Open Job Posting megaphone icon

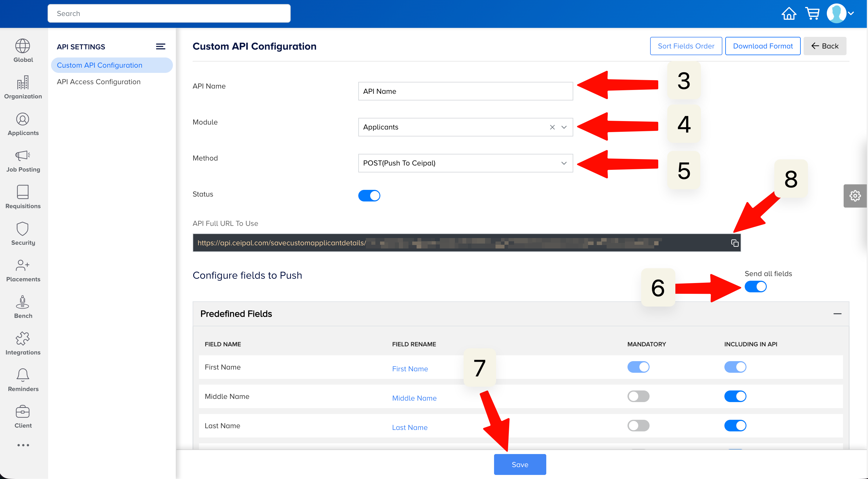click(23, 156)
